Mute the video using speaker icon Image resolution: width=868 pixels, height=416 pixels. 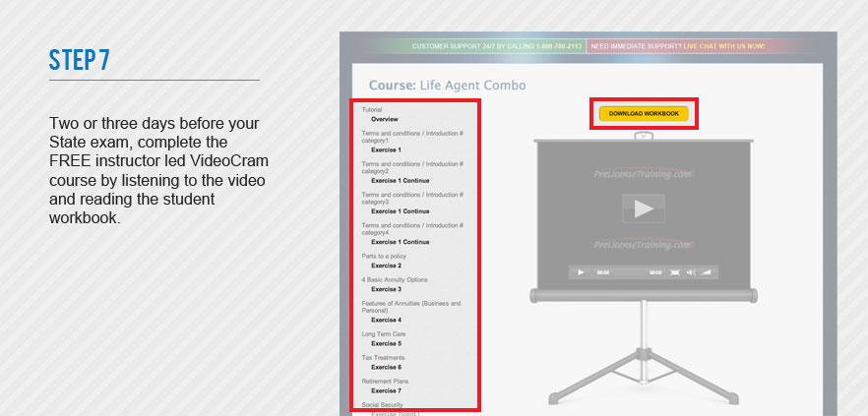[690, 272]
